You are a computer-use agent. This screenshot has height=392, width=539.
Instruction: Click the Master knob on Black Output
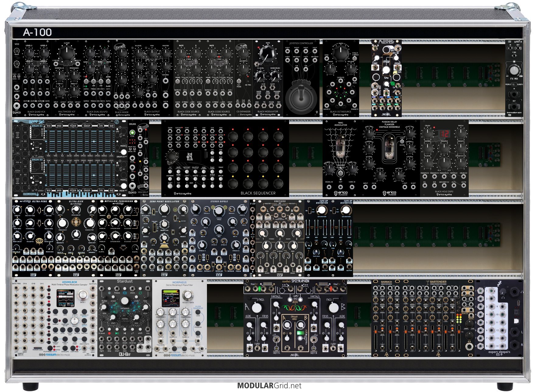166,53
